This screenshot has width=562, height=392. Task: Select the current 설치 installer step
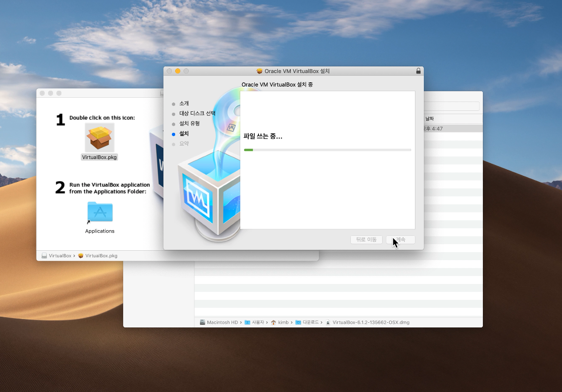click(x=180, y=134)
